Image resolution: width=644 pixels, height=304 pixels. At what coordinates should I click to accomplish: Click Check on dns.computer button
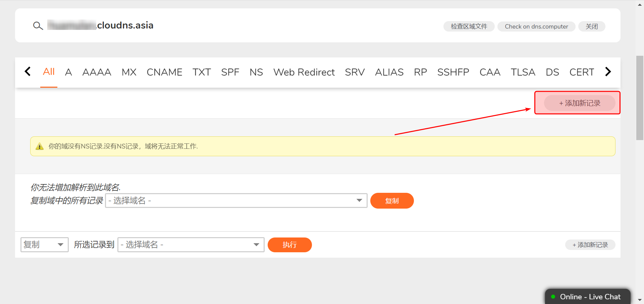(536, 27)
